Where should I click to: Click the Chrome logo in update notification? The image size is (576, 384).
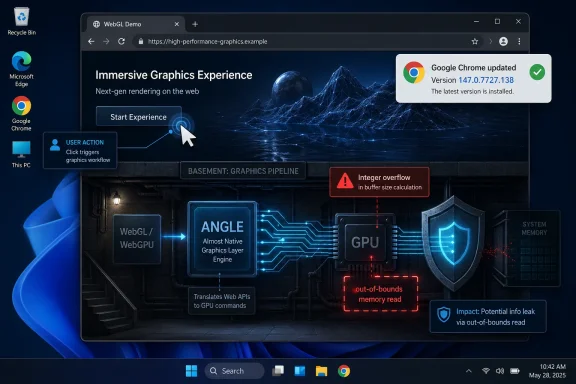(x=414, y=72)
